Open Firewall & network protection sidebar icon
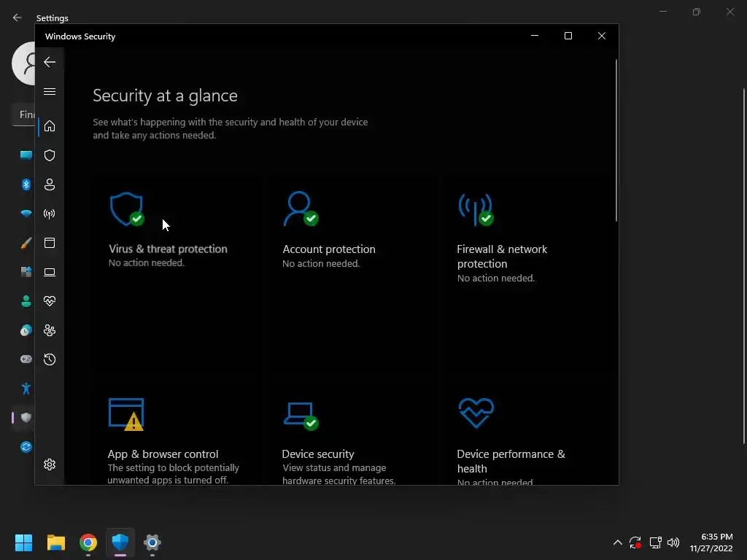The image size is (747, 560). 50,214
